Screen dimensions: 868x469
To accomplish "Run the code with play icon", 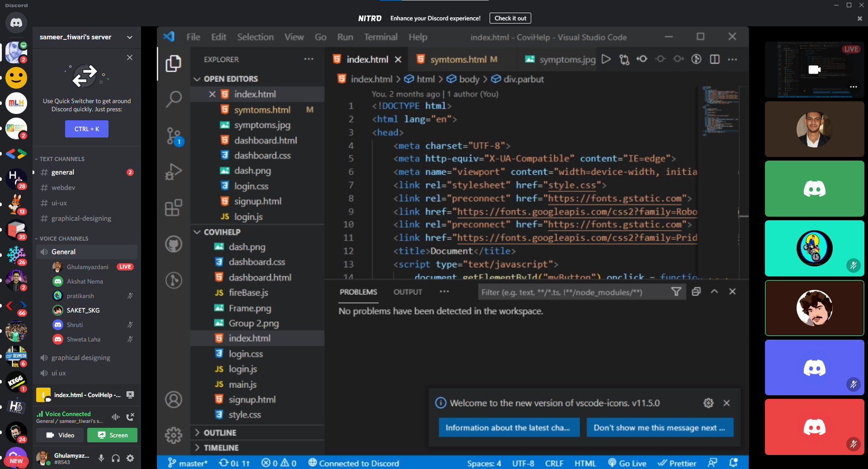I will pos(606,59).
